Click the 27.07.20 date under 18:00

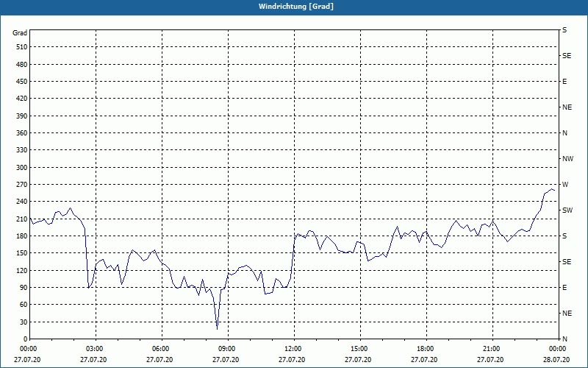click(x=424, y=360)
